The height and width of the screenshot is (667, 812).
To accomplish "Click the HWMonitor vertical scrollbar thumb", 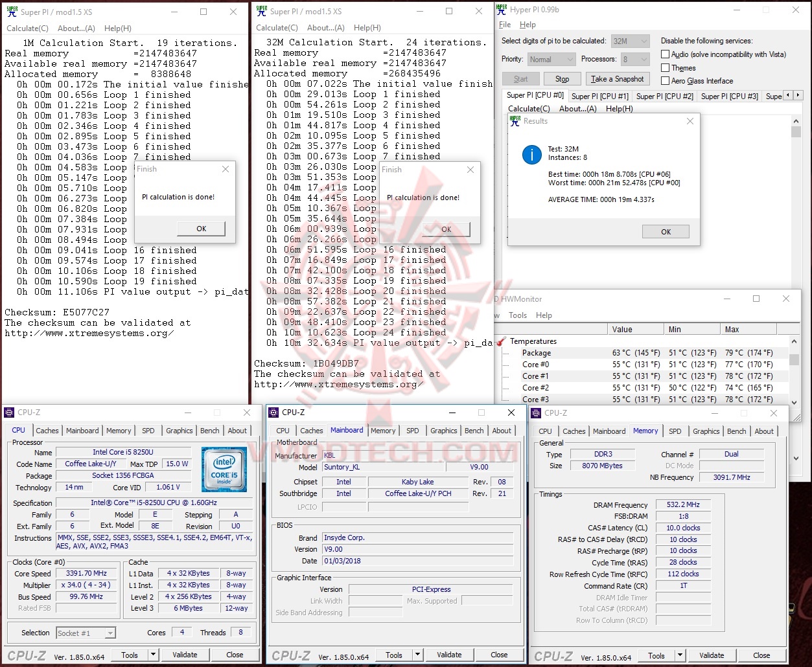I will pos(794,359).
